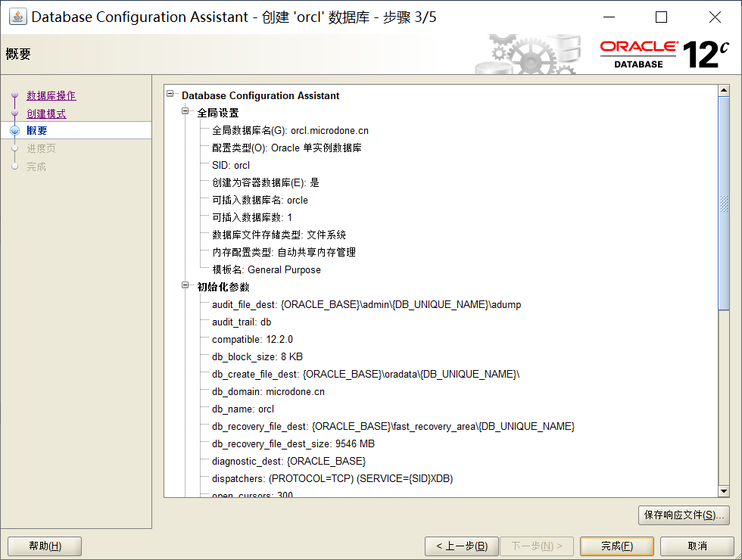Select the dispatchers: (PROTOCOL=TCP) row
This screenshot has width=742, height=560.
pyautogui.click(x=332, y=478)
